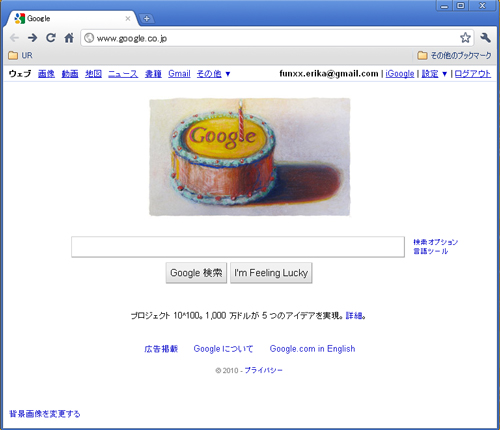Viewport: 500px width, 430px height.
Task: Open the UR bookmarks folder
Action: click(x=20, y=55)
